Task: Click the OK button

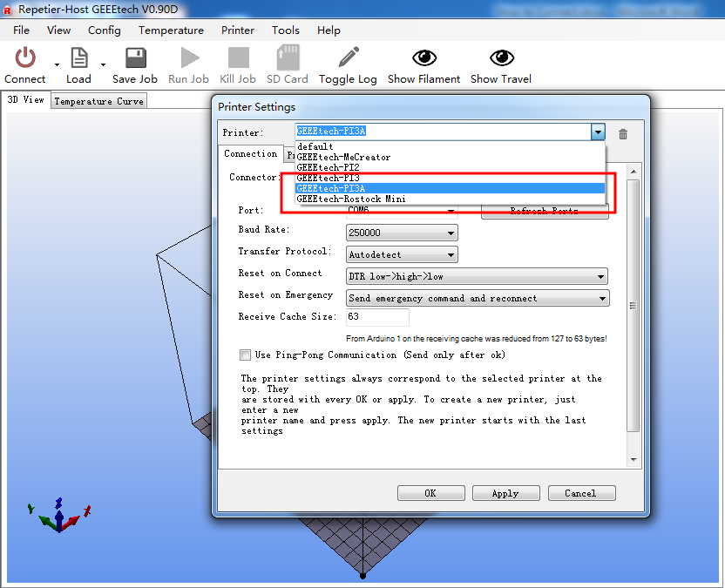Action: click(x=431, y=493)
